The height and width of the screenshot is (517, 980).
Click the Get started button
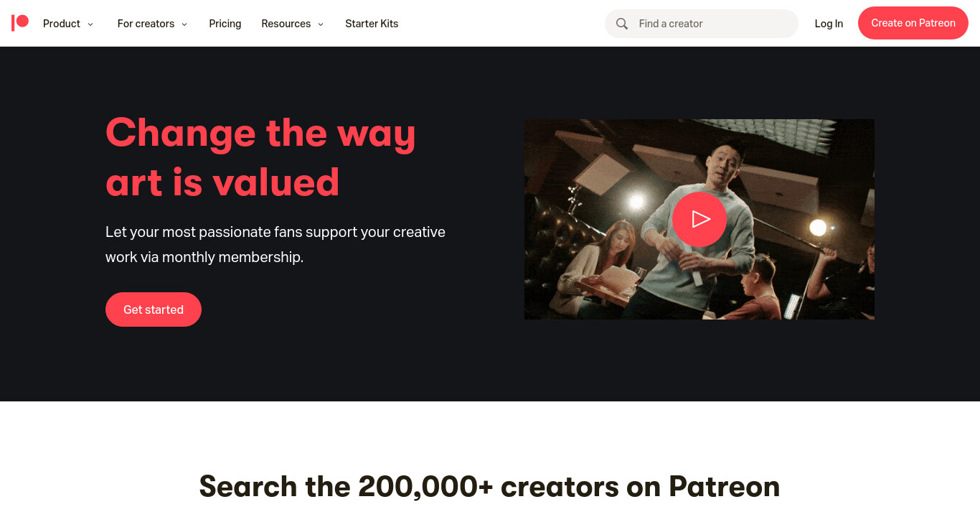154,309
